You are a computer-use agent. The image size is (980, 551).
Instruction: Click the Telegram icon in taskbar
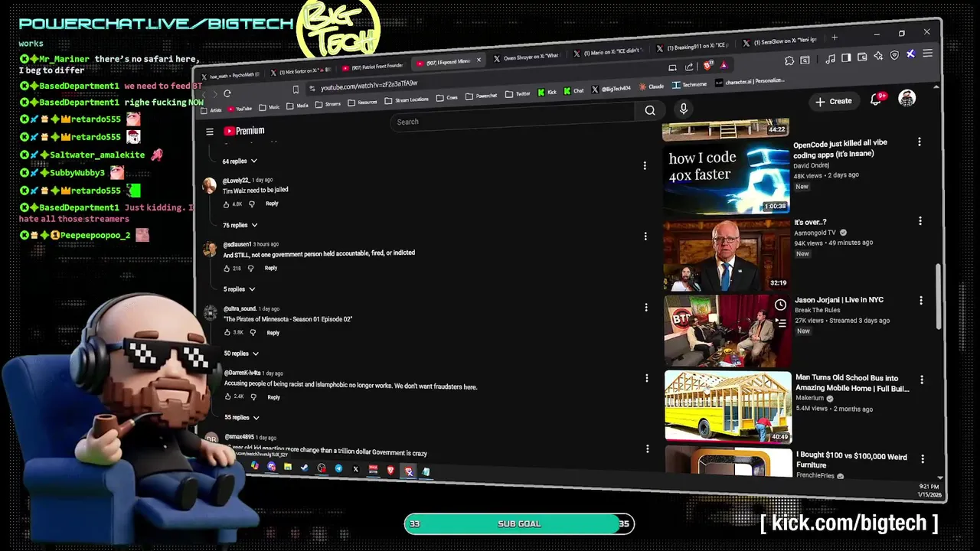(338, 468)
